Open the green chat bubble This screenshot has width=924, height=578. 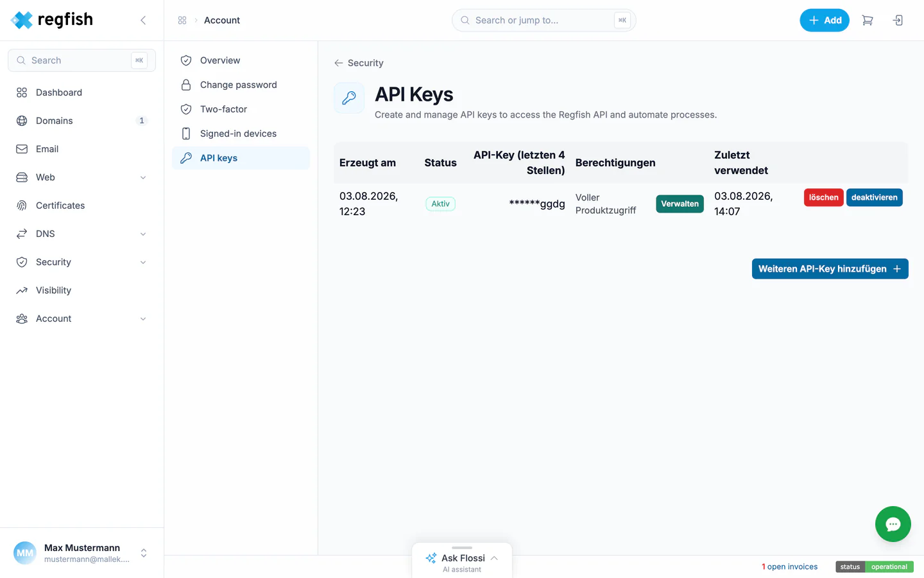[893, 524]
